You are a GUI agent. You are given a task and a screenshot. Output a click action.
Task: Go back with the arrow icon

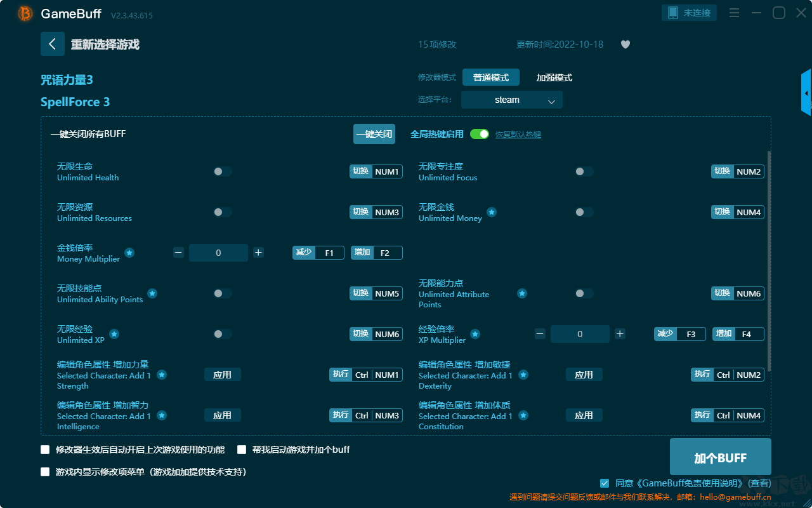53,44
